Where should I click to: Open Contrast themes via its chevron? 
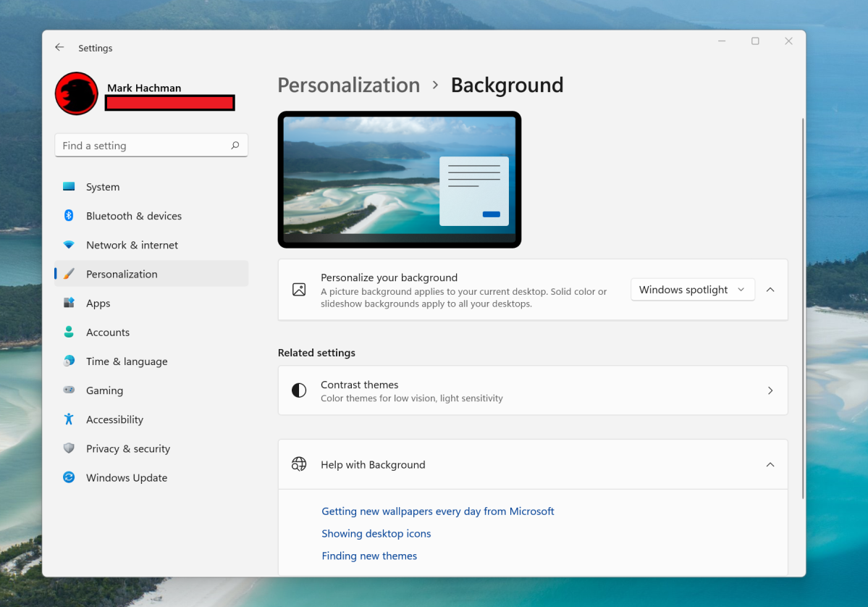770,390
